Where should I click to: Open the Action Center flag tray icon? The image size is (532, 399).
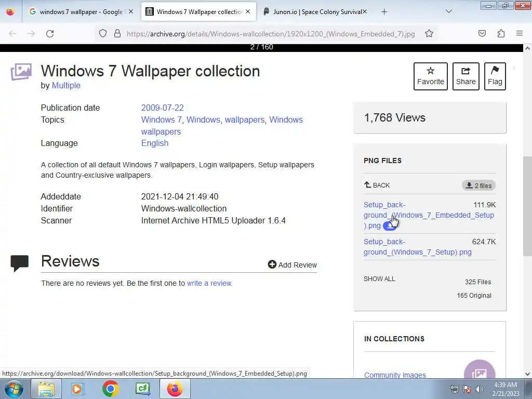pos(467,389)
